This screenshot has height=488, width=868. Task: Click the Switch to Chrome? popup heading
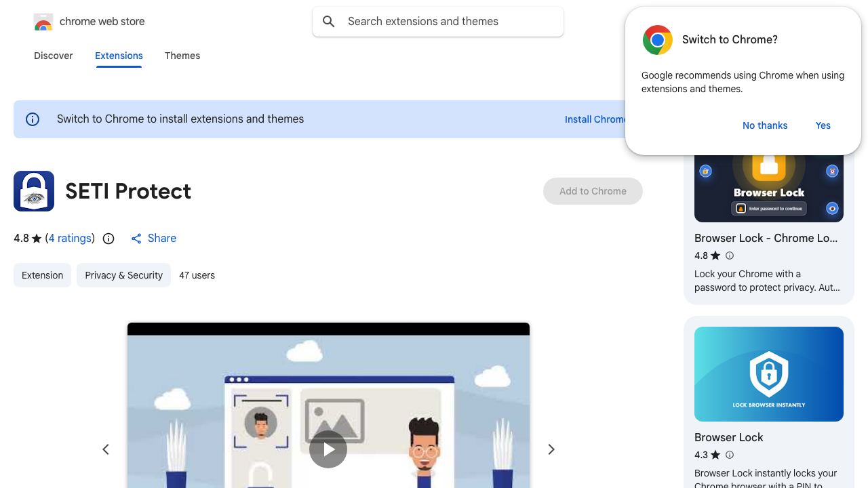(x=730, y=40)
